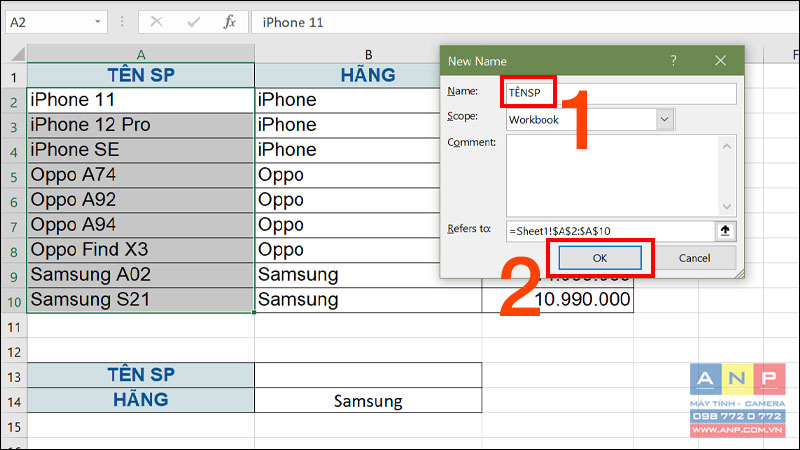Click the formula bar containing iPhone 11
This screenshot has height=450, width=800.
(526, 22)
